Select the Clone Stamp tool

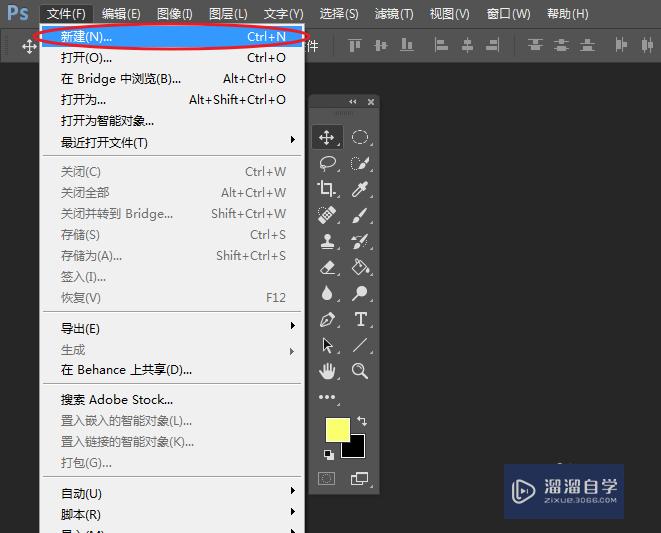click(327, 241)
